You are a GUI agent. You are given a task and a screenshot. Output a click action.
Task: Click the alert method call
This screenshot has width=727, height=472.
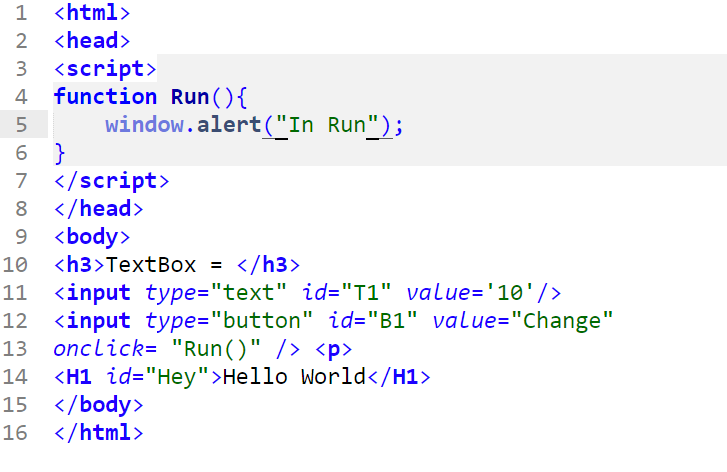point(229,125)
